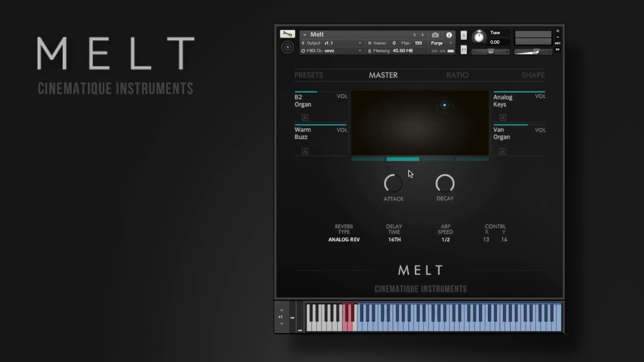This screenshot has width=644, height=362.
Task: Select the third segment below XY pad
Action: [437, 159]
